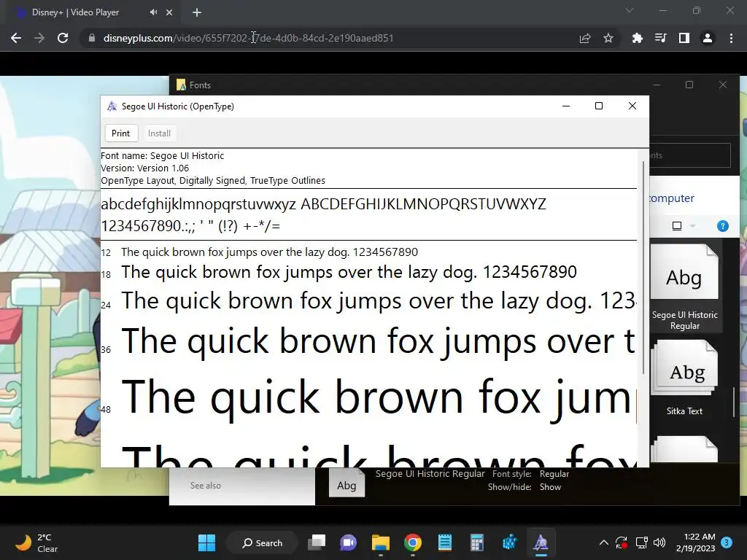Click the Regular font style value
Viewport: 747px width, 560px height.
[554, 474]
